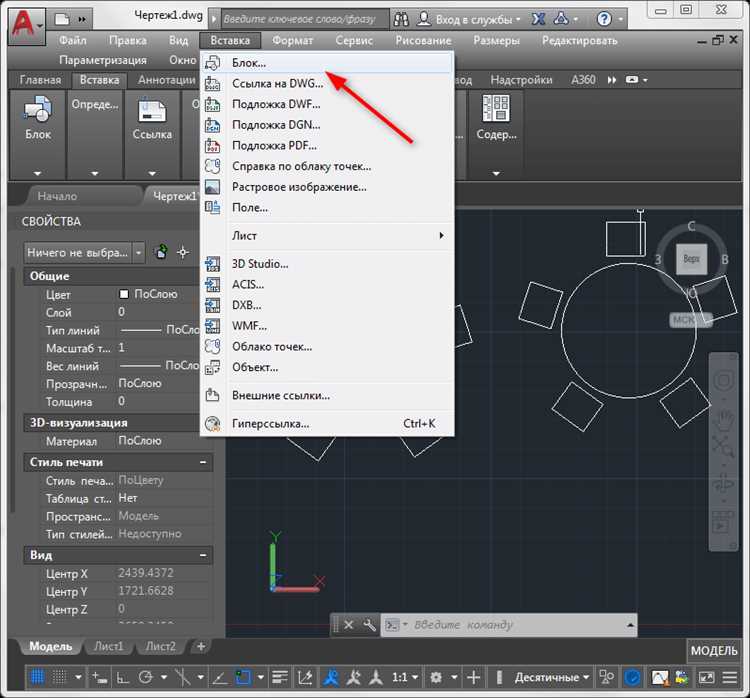Click the keyword search input field

pyautogui.click(x=305, y=19)
